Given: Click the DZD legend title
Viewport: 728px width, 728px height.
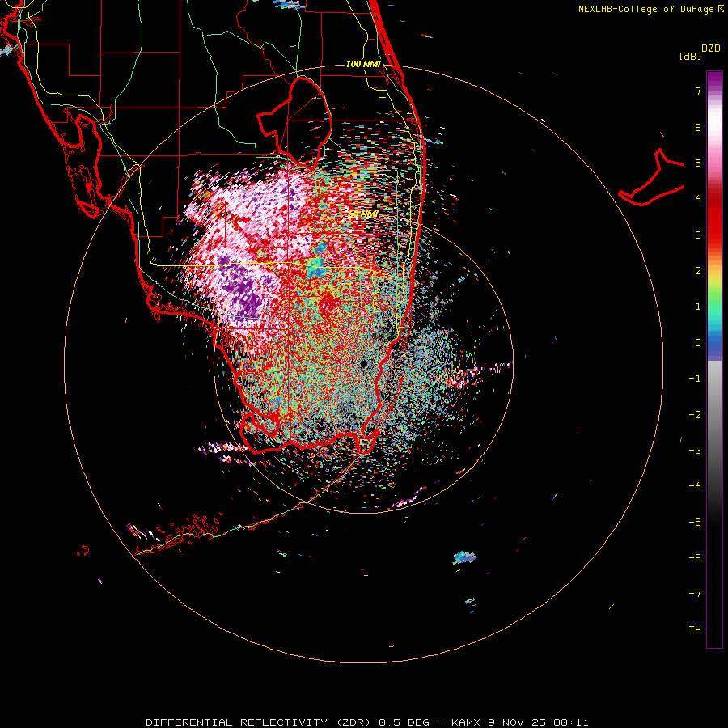Looking at the screenshot, I should pos(711,49).
